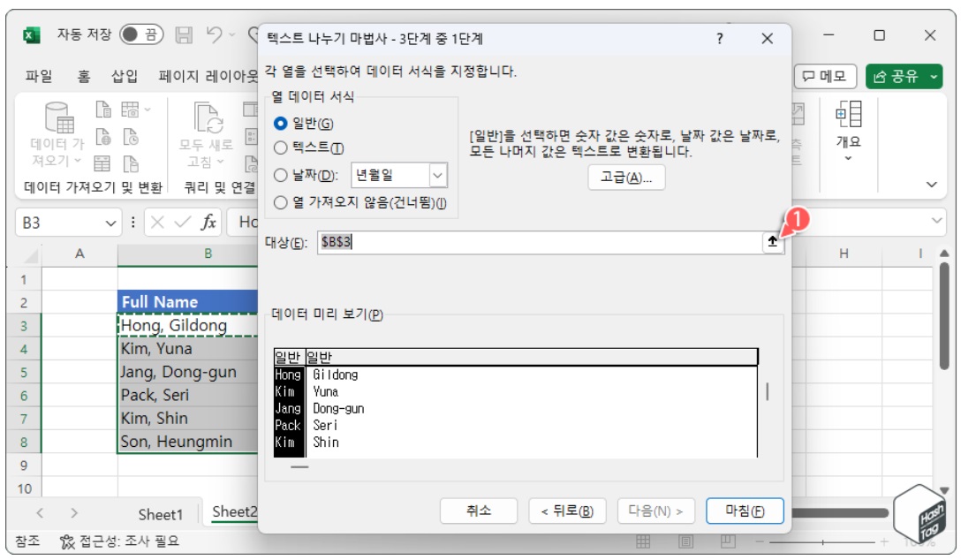Click the Excel app icon in title bar
Image resolution: width=961 pixels, height=560 pixels.
click(x=31, y=35)
